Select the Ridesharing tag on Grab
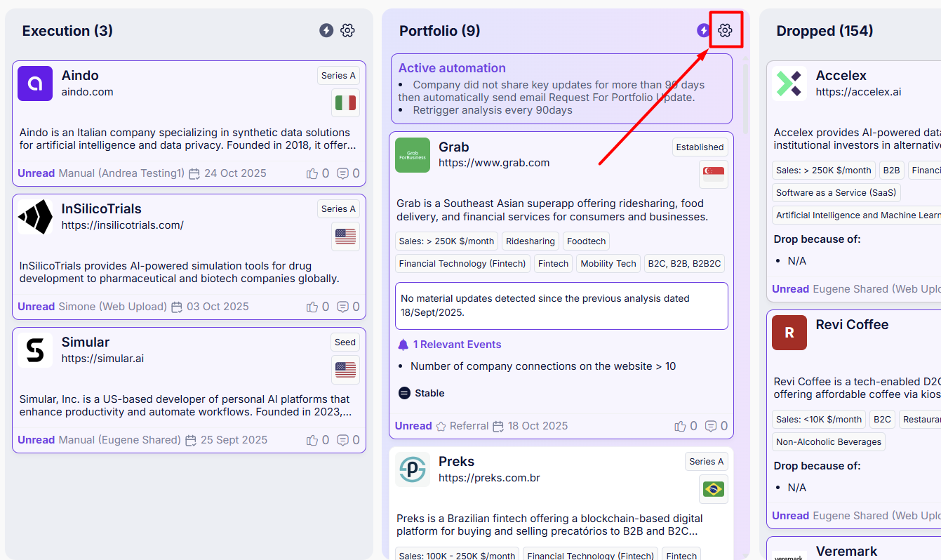 (530, 241)
